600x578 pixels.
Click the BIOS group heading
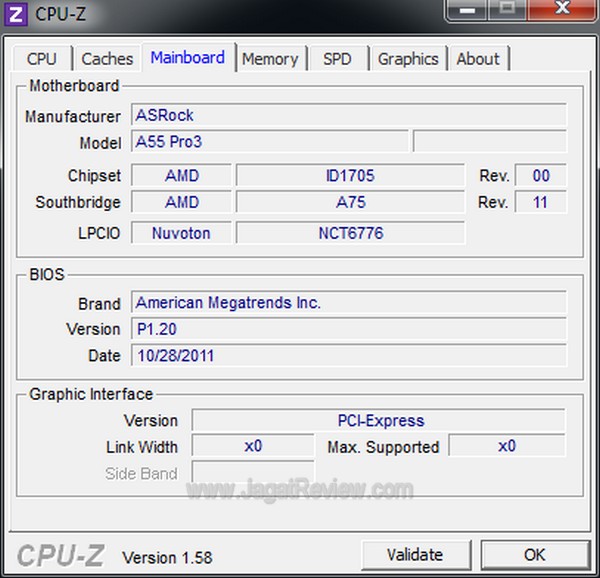[x=47, y=274]
